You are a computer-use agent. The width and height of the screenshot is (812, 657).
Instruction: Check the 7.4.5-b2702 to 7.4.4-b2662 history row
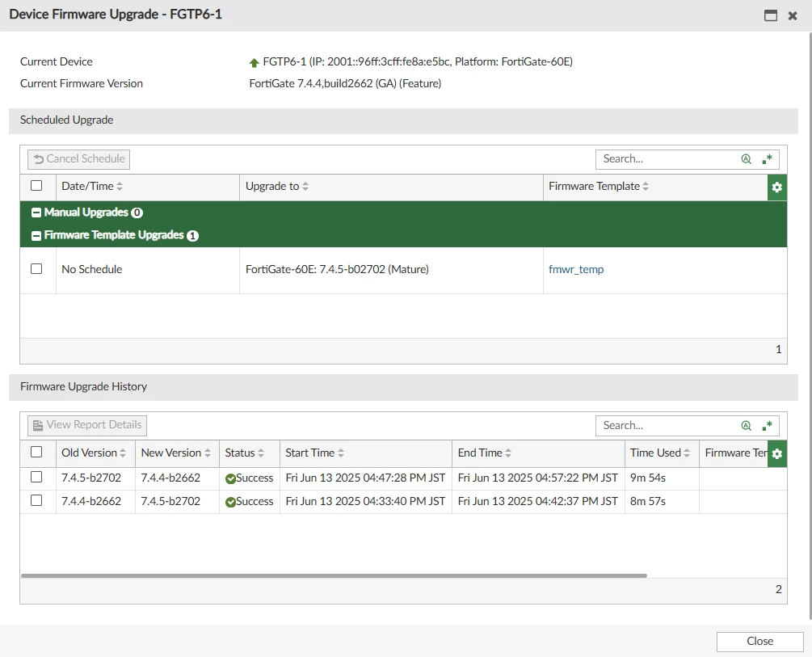[36, 477]
